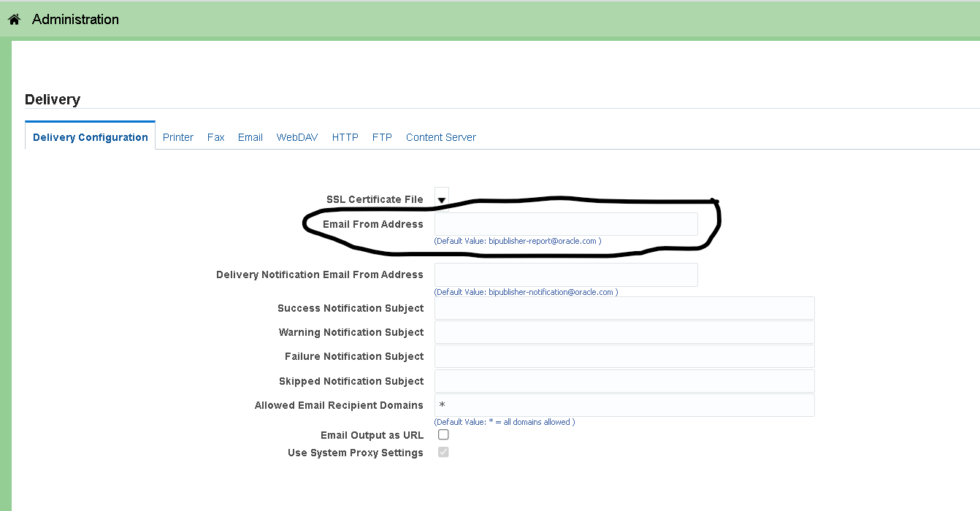This screenshot has width=980, height=511.
Task: Click the SSL Certificate File label
Action: (x=375, y=199)
